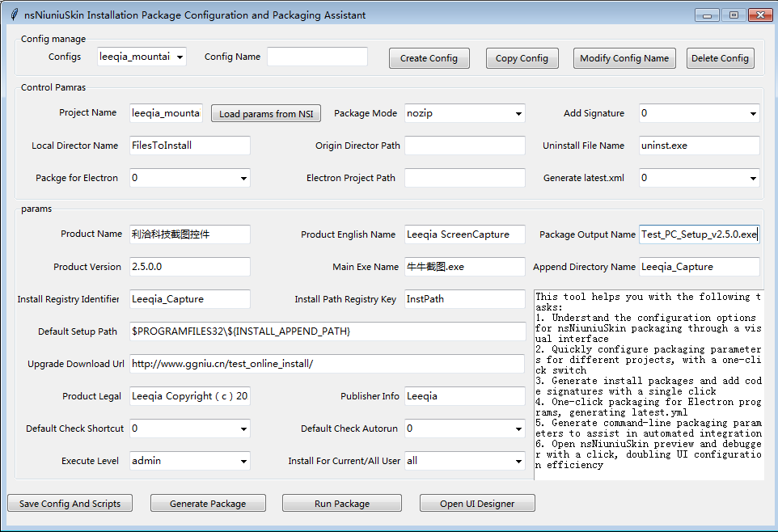
Task: Click the feather app icon in title bar
Action: (x=15, y=15)
